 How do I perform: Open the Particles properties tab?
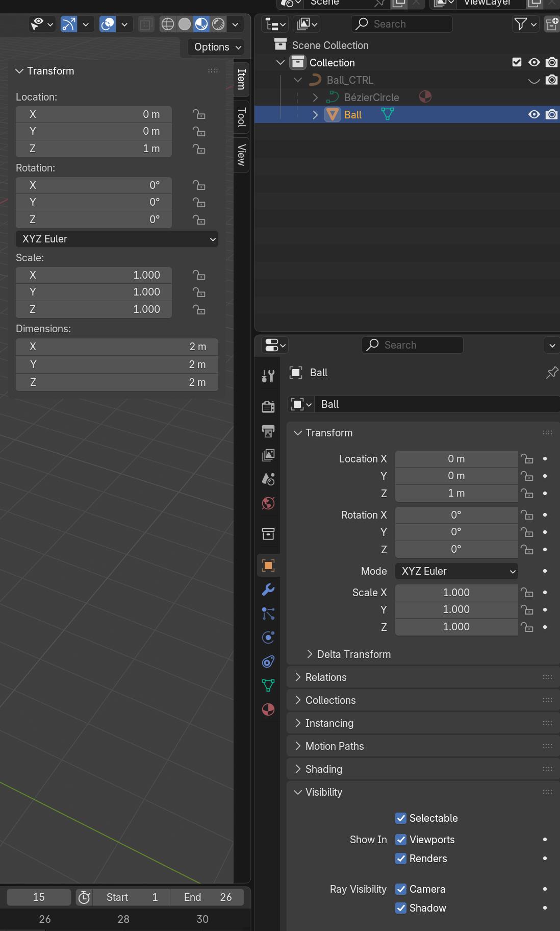tap(268, 613)
